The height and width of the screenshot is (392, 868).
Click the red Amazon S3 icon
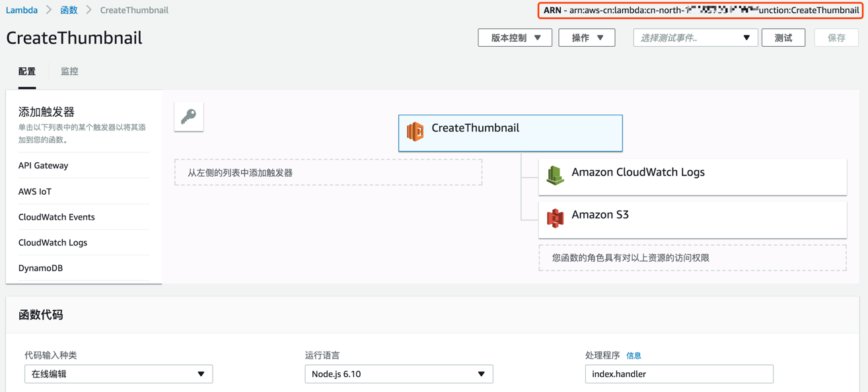click(556, 218)
